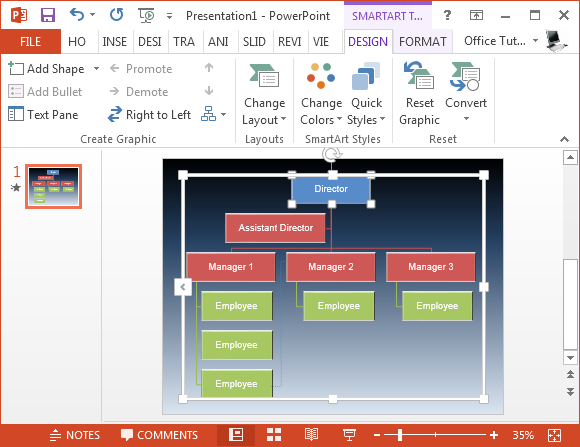
Task: Expand the Add Shape dropdown arrow
Action: pyautogui.click(x=96, y=68)
